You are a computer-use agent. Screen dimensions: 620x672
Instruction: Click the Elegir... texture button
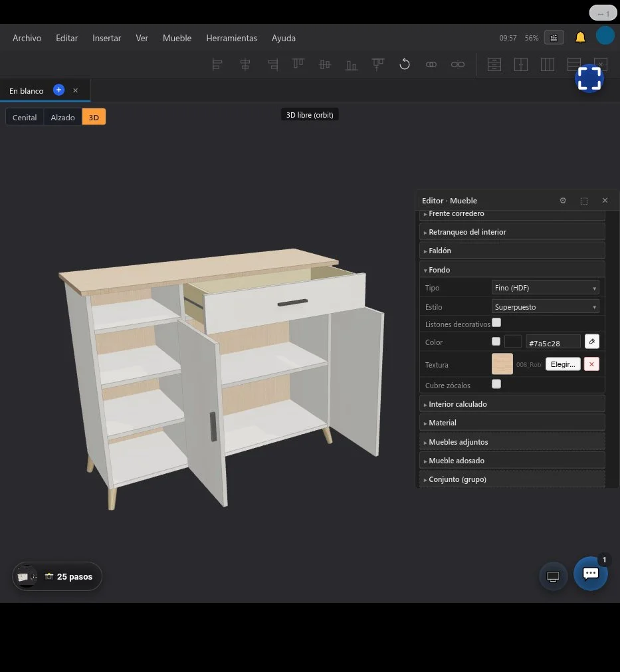coord(563,364)
